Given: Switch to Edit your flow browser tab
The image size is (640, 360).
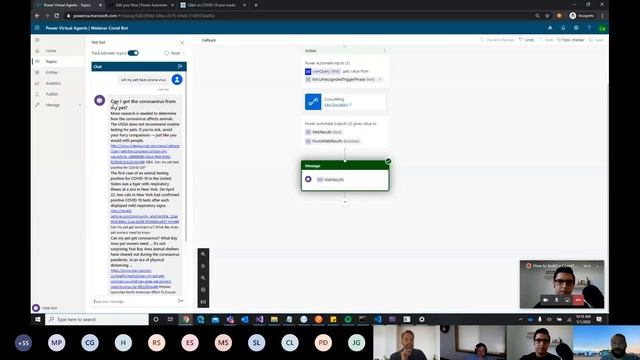Looking at the screenshot, I should pos(141,5).
